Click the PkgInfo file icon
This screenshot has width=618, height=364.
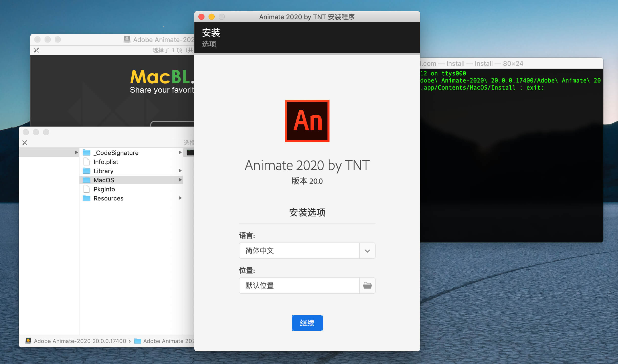pyautogui.click(x=87, y=189)
